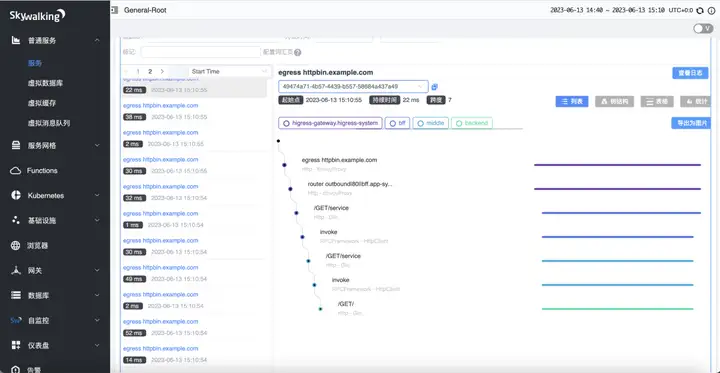The image size is (720, 373).
Task: Toggle the bff service chip
Action: pyautogui.click(x=397, y=123)
